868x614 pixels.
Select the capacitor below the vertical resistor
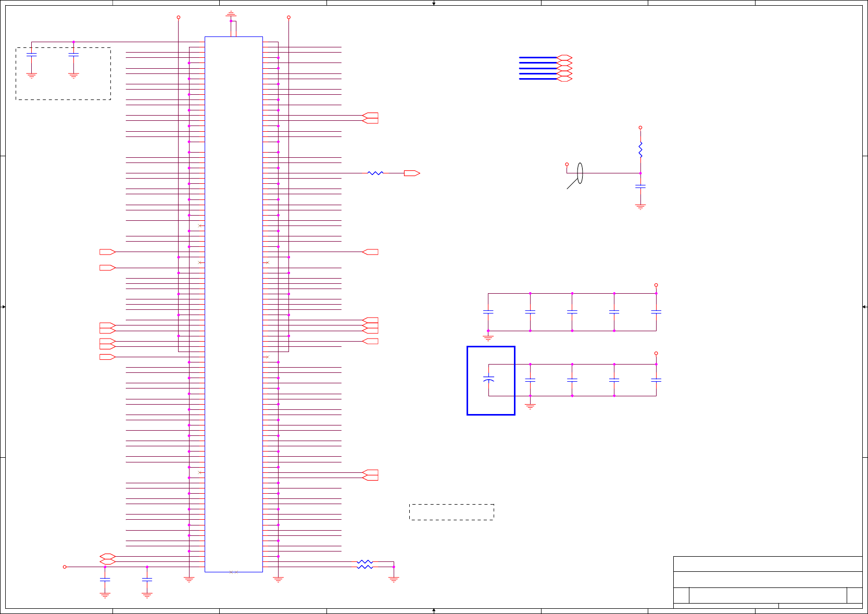pos(640,186)
